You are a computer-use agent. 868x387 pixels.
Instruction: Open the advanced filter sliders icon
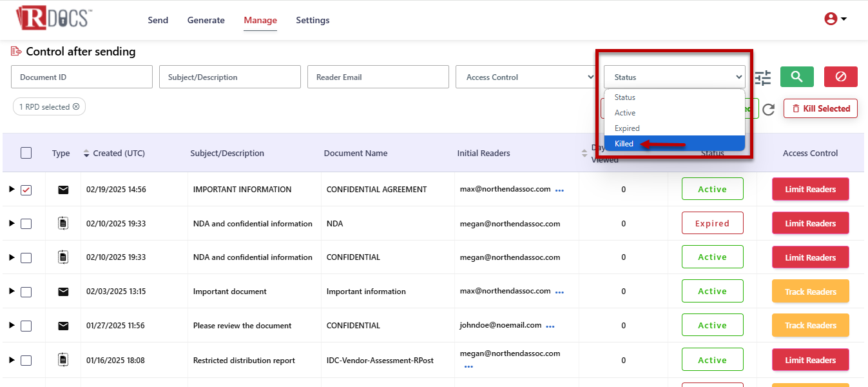click(x=763, y=78)
